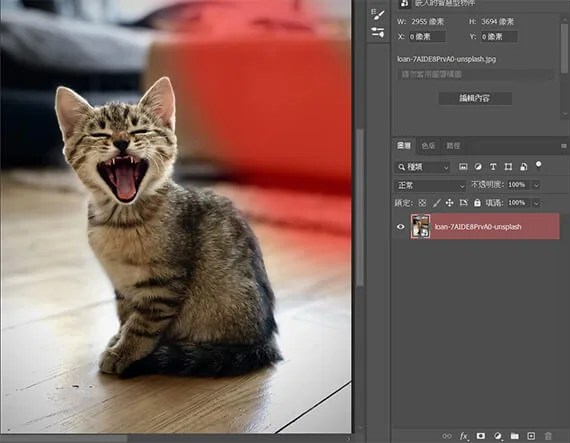Click the X position input field
This screenshot has height=443, width=570.
click(x=427, y=37)
